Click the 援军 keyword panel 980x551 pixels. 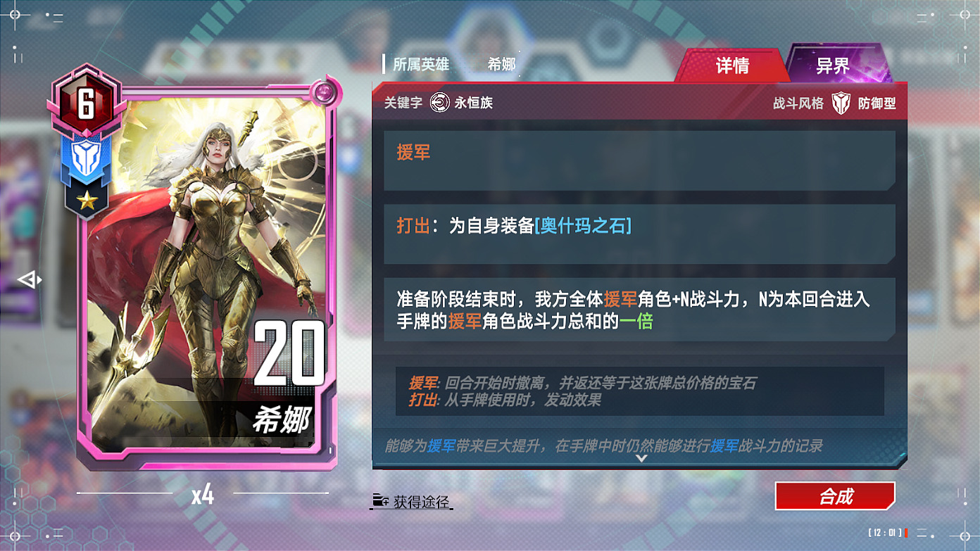(639, 160)
